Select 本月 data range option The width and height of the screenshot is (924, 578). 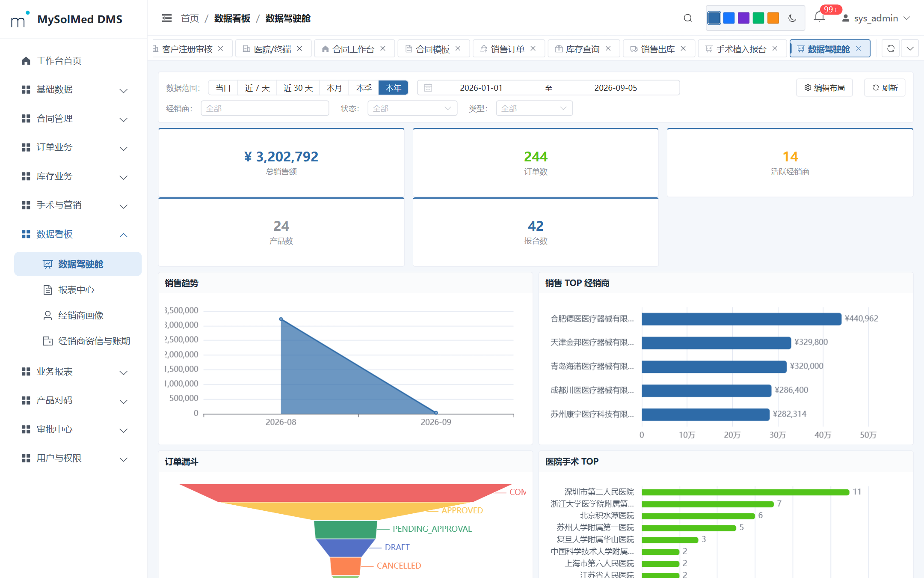click(334, 88)
